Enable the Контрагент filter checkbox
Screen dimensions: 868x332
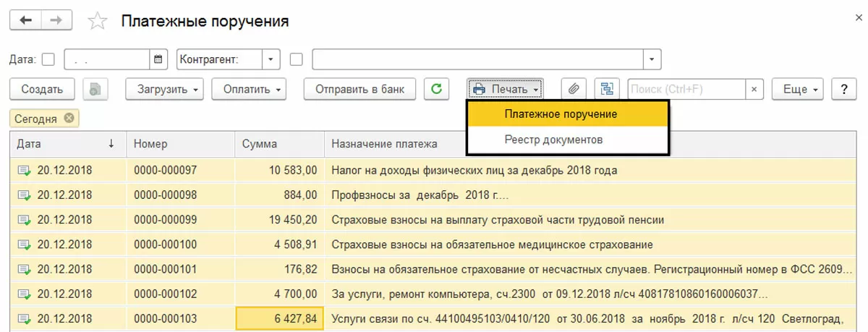pos(295,59)
